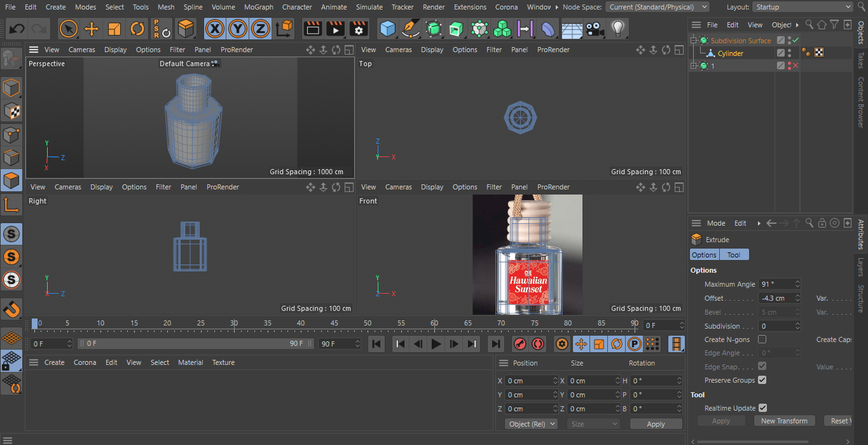Click frame 30 on timeline ruler
Screen dimensions: 868x445
click(x=234, y=324)
